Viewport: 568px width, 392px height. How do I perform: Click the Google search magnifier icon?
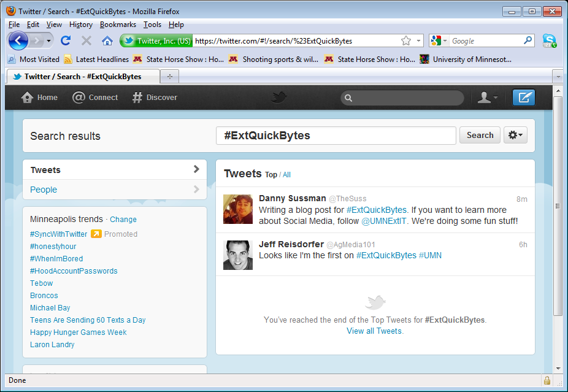(528, 40)
